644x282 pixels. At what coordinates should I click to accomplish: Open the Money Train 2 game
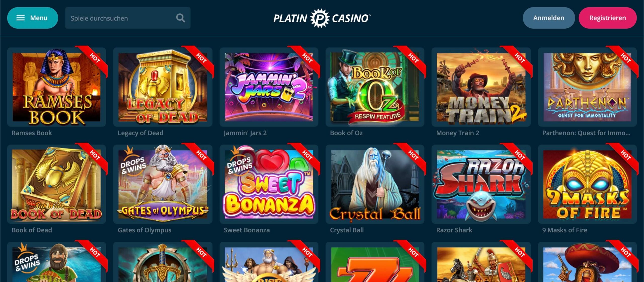[x=481, y=87]
